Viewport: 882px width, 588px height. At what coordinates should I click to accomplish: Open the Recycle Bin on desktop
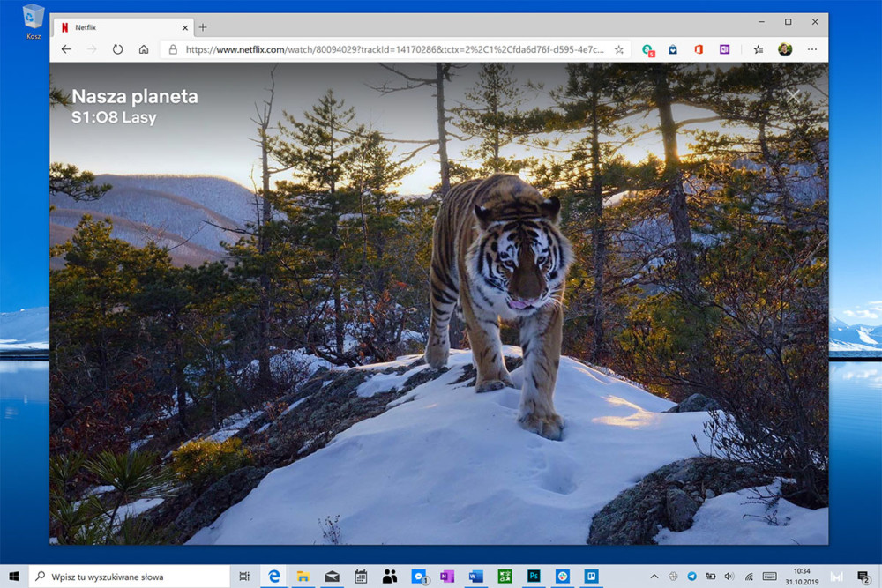(x=34, y=20)
